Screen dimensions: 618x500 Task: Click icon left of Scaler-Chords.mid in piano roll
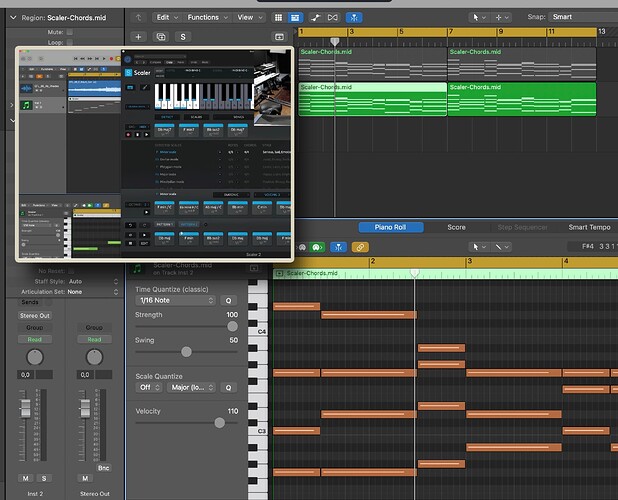point(279,273)
